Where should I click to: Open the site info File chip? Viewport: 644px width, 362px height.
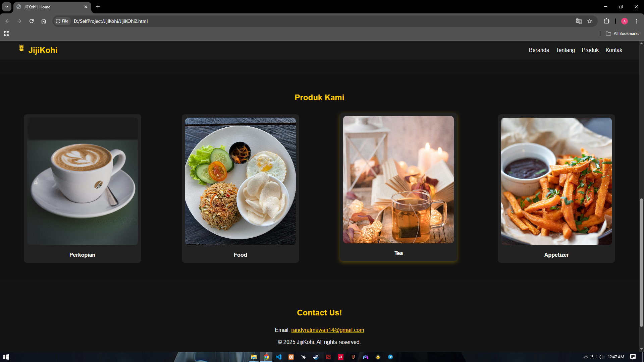click(62, 21)
